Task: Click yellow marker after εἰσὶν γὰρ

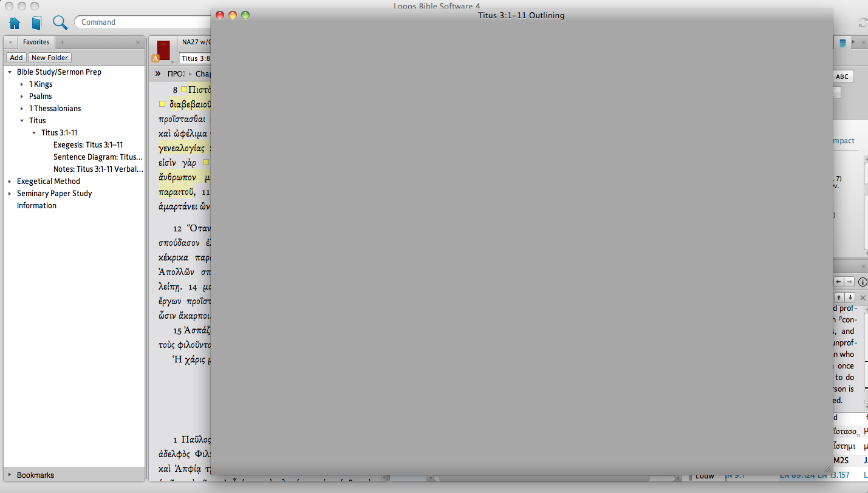Action: pyautogui.click(x=206, y=162)
